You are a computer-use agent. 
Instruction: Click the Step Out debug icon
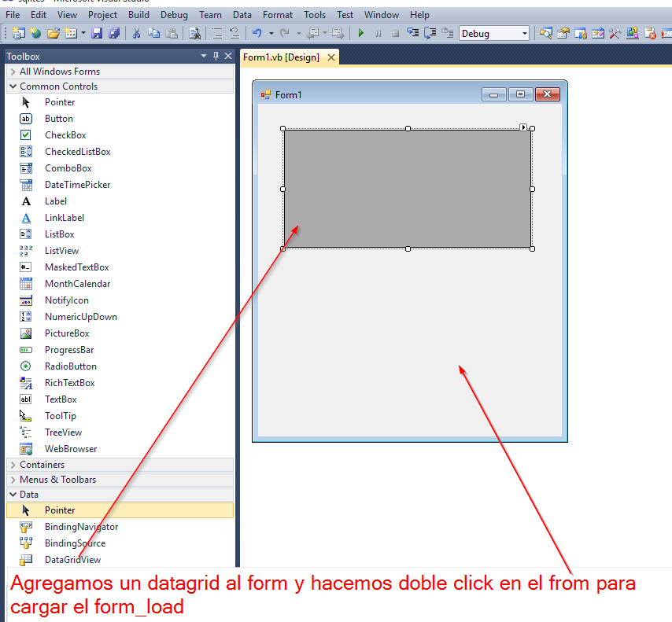click(x=448, y=33)
